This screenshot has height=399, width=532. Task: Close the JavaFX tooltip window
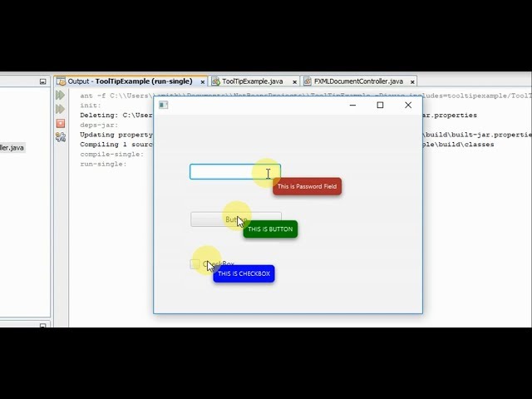pyautogui.click(x=408, y=106)
